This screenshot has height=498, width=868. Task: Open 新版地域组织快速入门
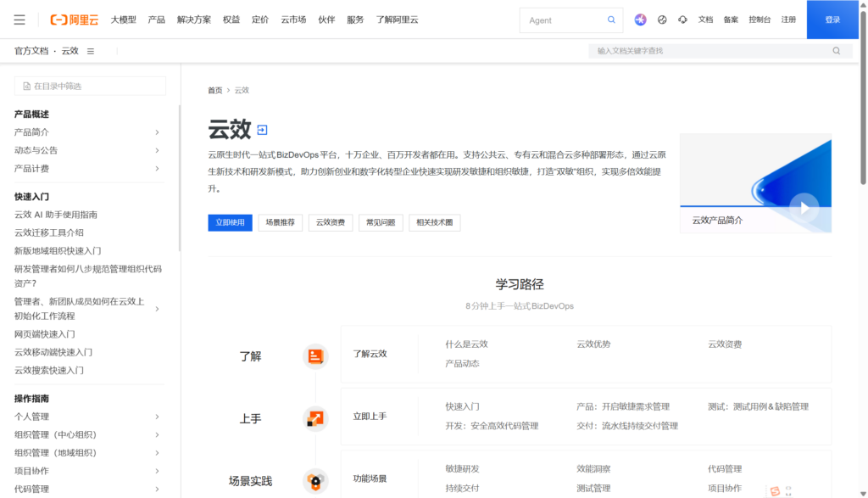pyautogui.click(x=58, y=251)
